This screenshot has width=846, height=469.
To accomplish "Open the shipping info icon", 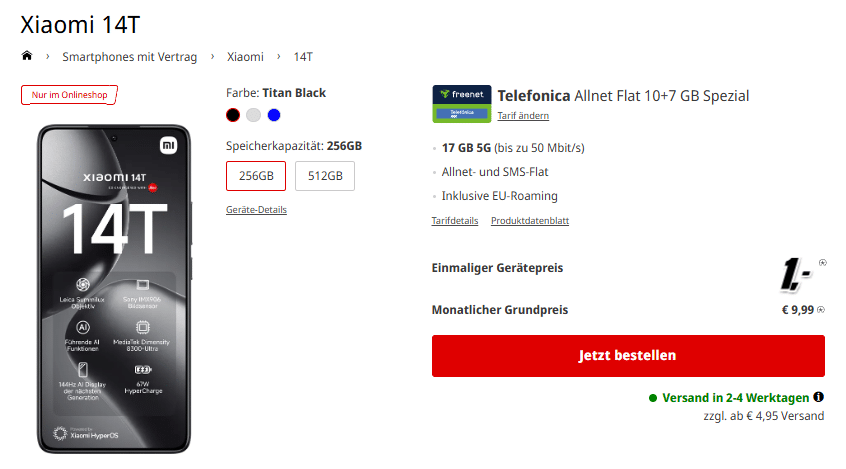I will coord(818,397).
